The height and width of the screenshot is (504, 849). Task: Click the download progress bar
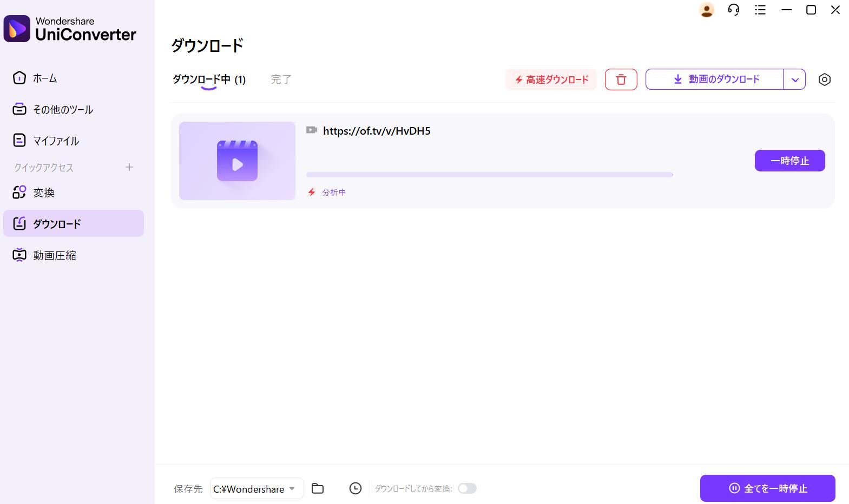pos(490,175)
